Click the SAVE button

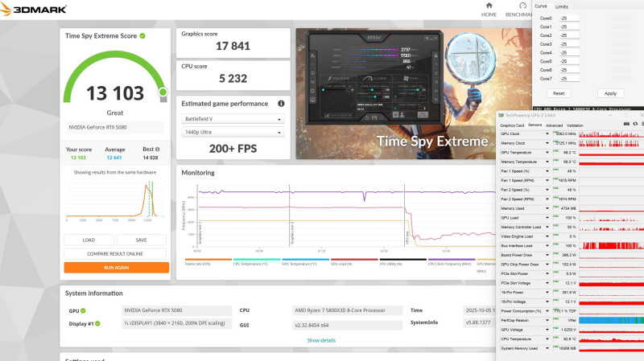point(142,240)
